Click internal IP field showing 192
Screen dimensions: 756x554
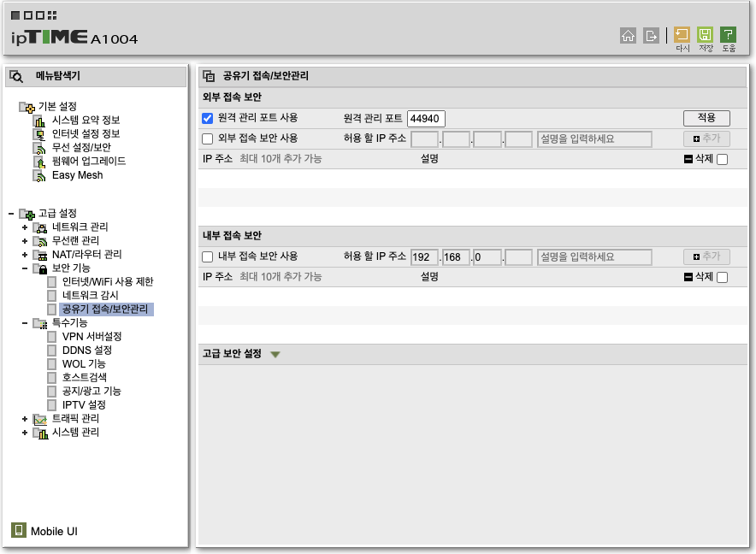tap(424, 257)
